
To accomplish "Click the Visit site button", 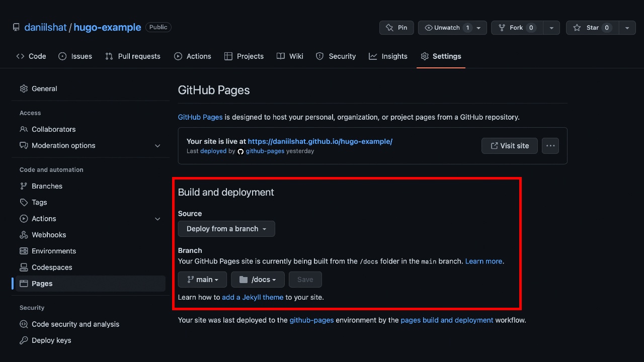I will click(x=509, y=146).
